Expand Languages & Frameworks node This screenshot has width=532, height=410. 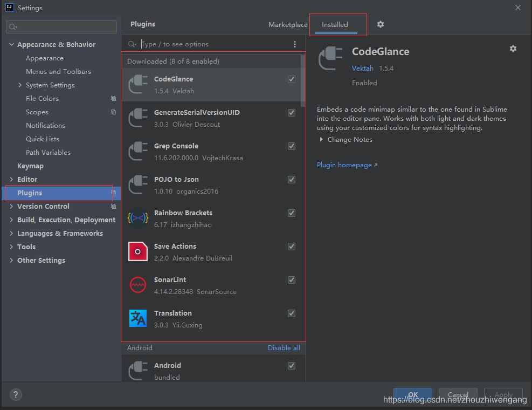(x=11, y=234)
